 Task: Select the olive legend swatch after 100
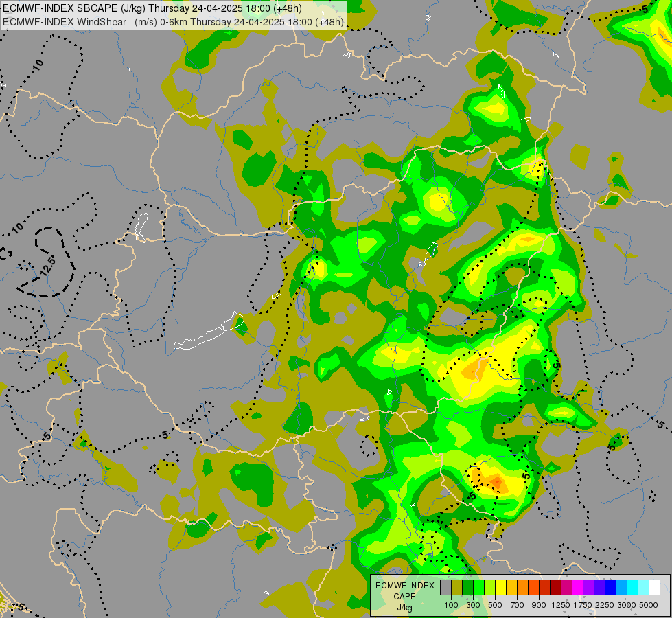pos(457,587)
